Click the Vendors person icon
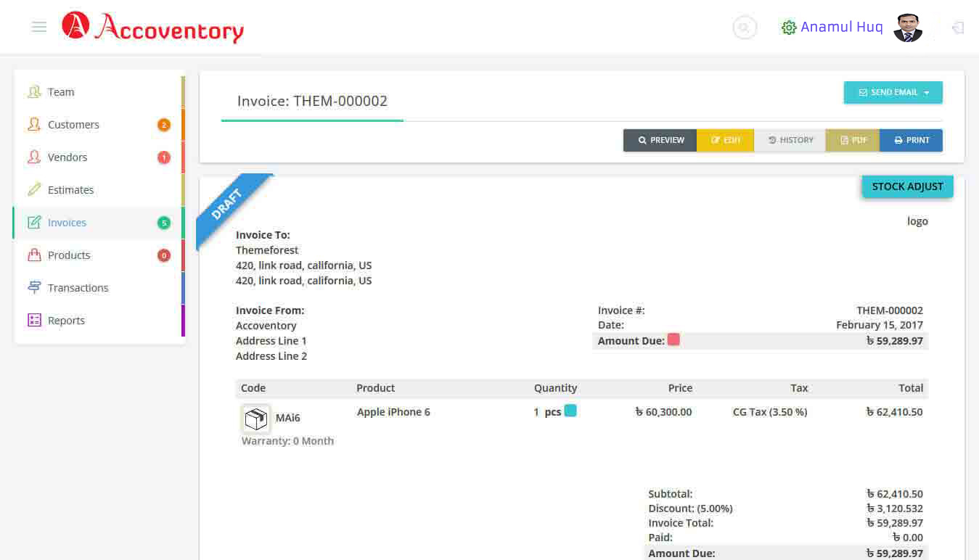Viewport: 979px width, 560px height. point(34,157)
